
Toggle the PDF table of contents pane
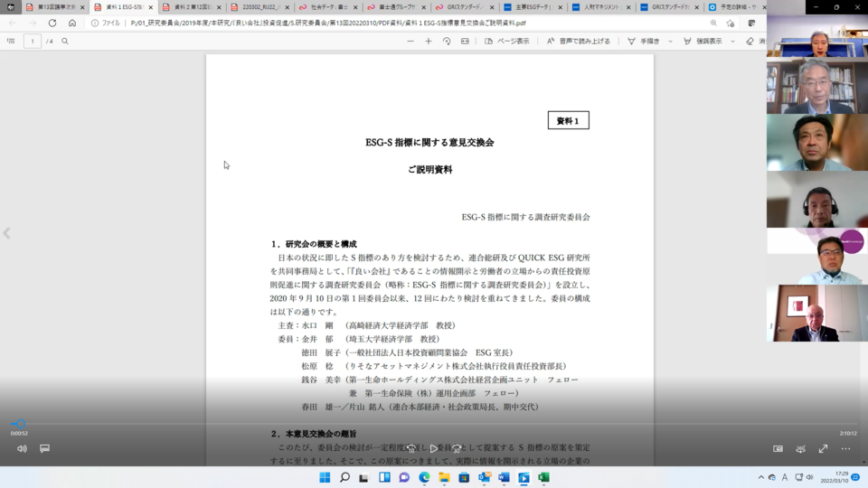pyautogui.click(x=11, y=41)
